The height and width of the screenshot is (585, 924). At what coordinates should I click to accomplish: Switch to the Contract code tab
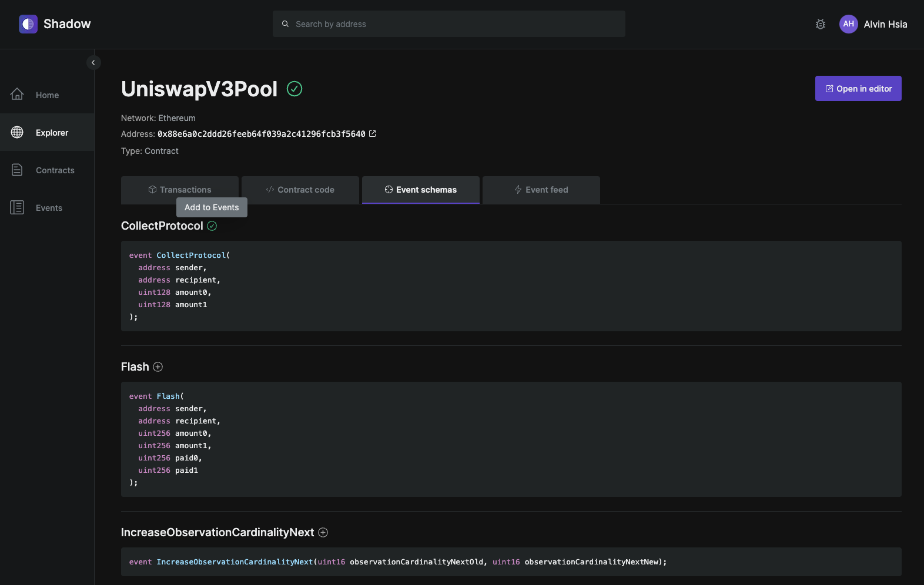(x=300, y=190)
